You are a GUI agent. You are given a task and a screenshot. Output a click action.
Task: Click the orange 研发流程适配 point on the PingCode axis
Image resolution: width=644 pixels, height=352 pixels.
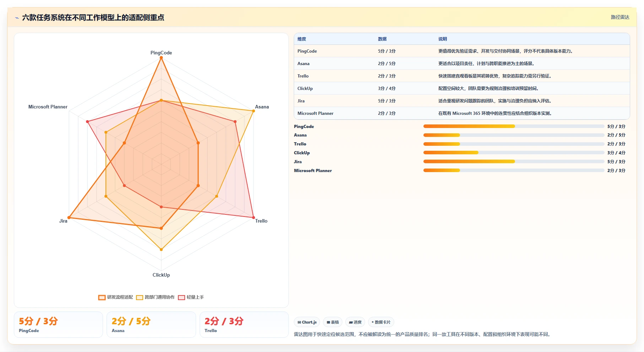(x=161, y=58)
